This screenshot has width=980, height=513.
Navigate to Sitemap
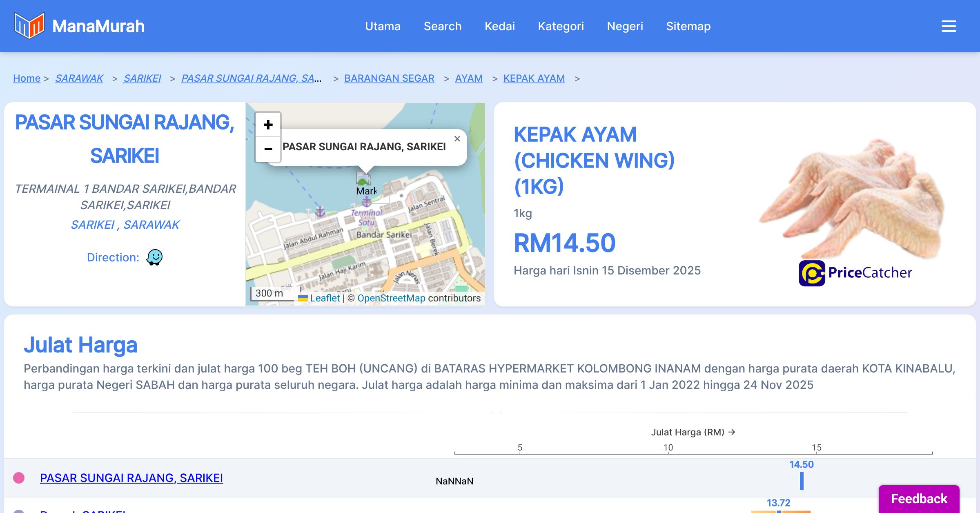click(x=688, y=26)
